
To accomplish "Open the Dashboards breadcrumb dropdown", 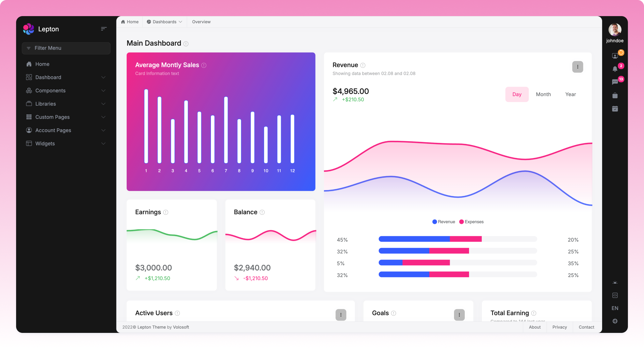I will click(164, 22).
